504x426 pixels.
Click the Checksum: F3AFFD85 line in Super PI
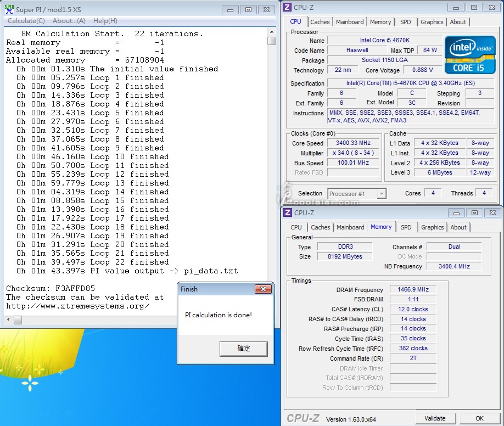pyautogui.click(x=51, y=288)
